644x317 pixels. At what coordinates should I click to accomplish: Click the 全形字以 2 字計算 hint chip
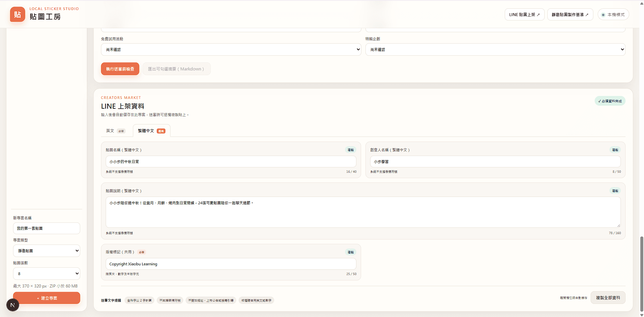(x=139, y=301)
